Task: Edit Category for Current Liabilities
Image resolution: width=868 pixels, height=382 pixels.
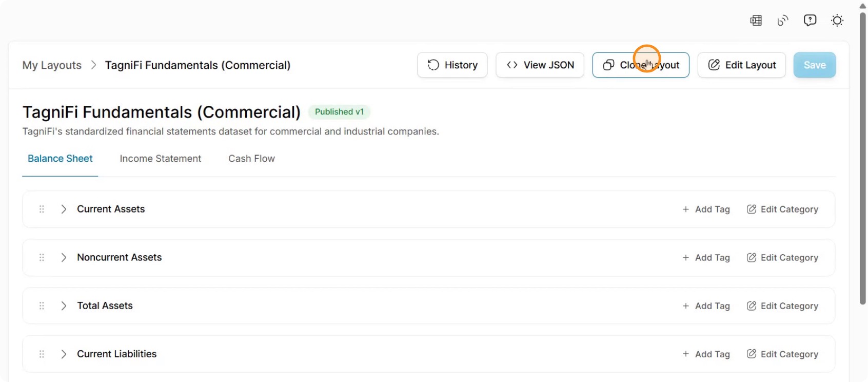Action: [782, 354]
